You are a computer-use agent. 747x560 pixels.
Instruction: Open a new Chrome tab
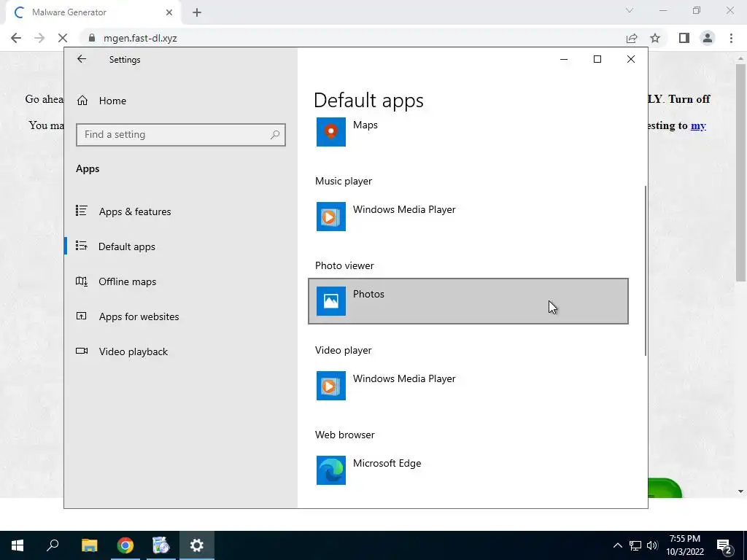pyautogui.click(x=197, y=12)
